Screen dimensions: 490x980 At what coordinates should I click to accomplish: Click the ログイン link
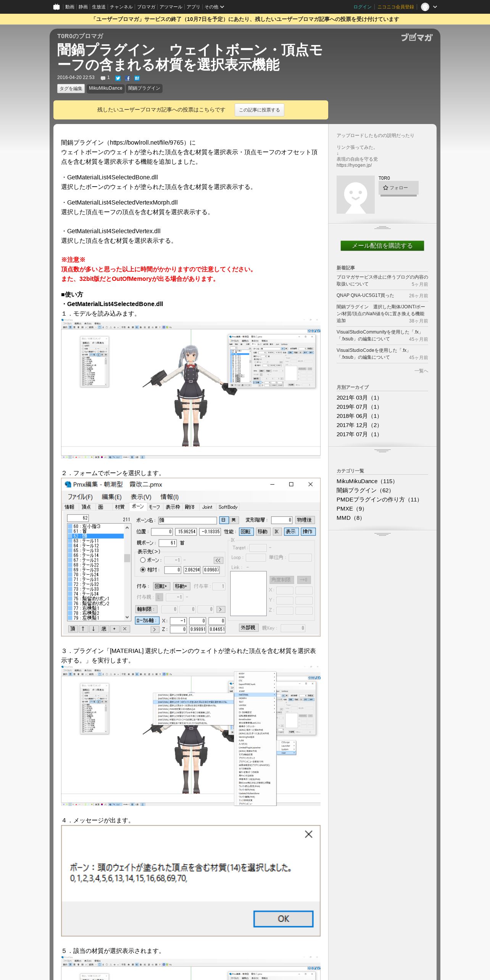coord(362,7)
